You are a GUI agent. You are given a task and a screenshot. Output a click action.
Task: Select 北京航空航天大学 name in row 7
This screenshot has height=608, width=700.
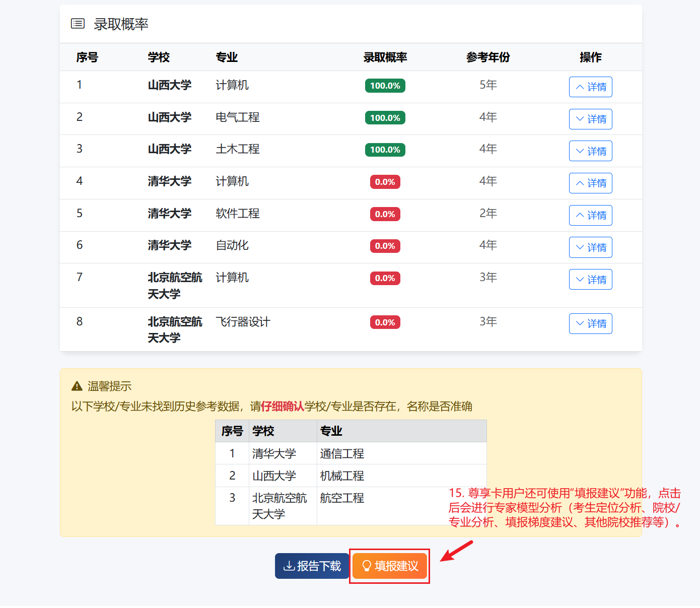point(175,286)
